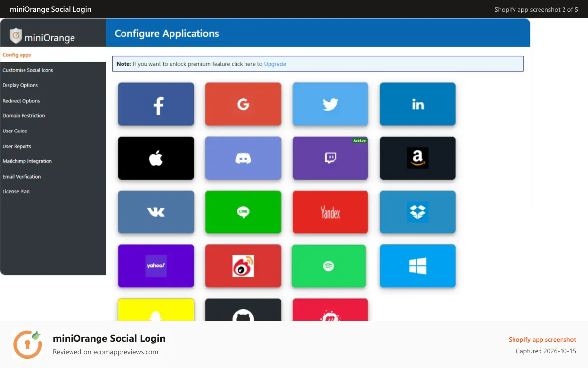Select the LINE application tile
This screenshot has height=368, width=588.
click(x=243, y=212)
